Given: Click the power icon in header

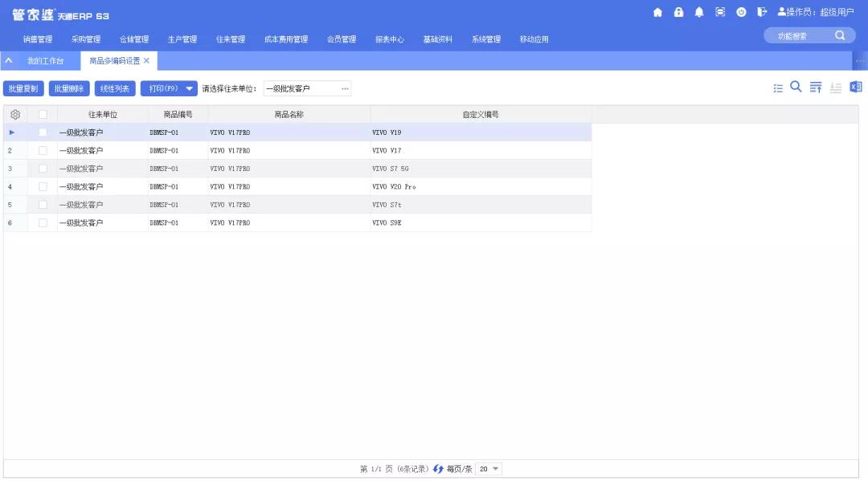Looking at the screenshot, I should [x=741, y=12].
